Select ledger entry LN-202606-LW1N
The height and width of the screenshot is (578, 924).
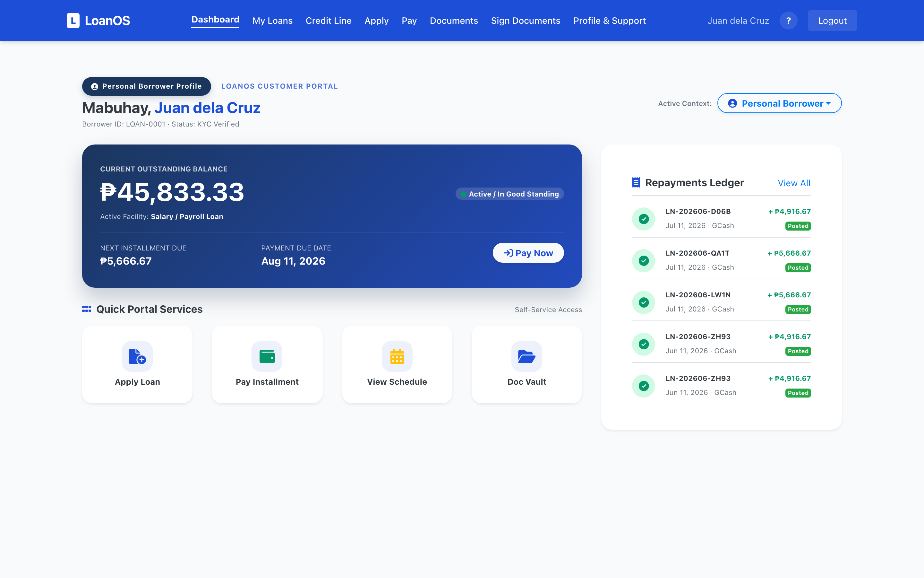(x=721, y=302)
